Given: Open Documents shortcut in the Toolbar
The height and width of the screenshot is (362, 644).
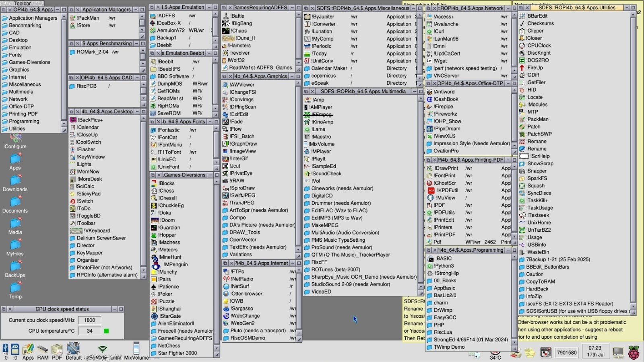Looking at the screenshot, I should click(15, 205).
